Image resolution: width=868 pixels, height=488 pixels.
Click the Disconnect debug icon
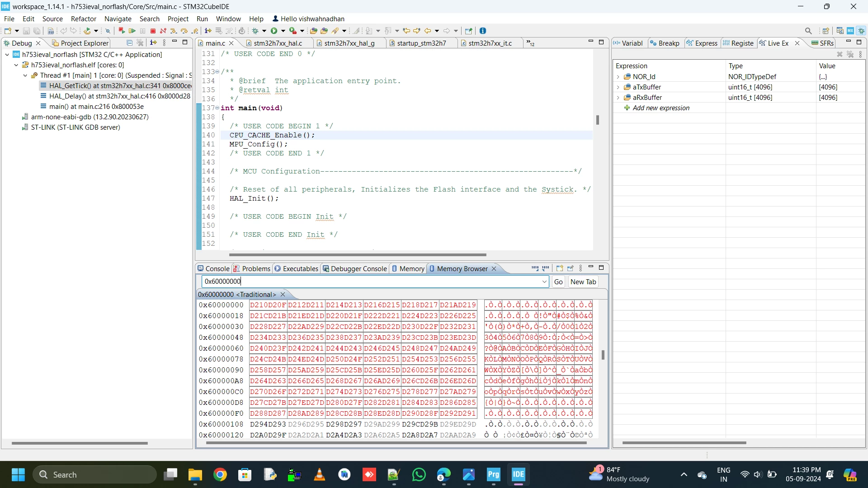(163, 31)
